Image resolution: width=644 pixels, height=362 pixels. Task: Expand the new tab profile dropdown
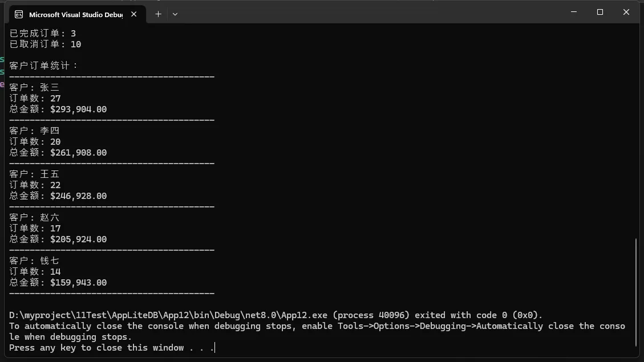coord(175,14)
